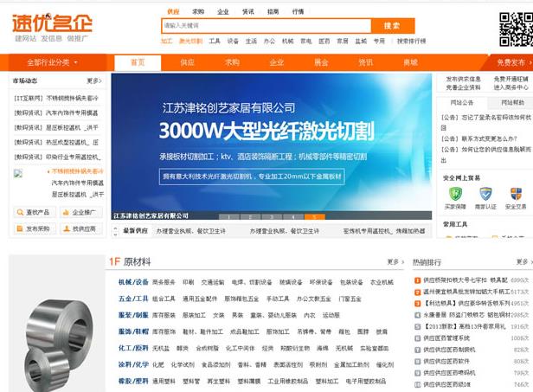Click the 供应医药管理系统 hot item
This screenshot has height=392, width=533.
coord(446,338)
